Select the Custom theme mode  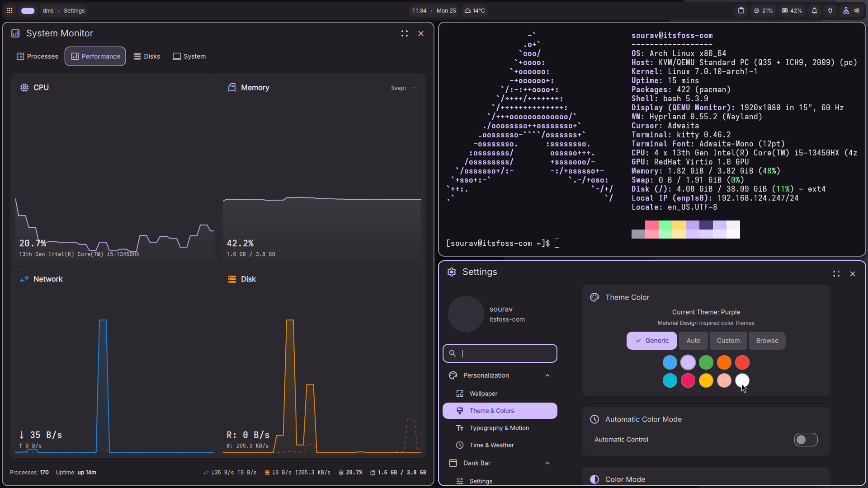pyautogui.click(x=728, y=341)
